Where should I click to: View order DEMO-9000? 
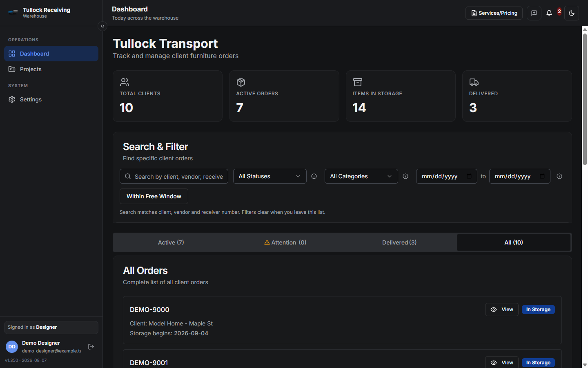[x=502, y=310]
